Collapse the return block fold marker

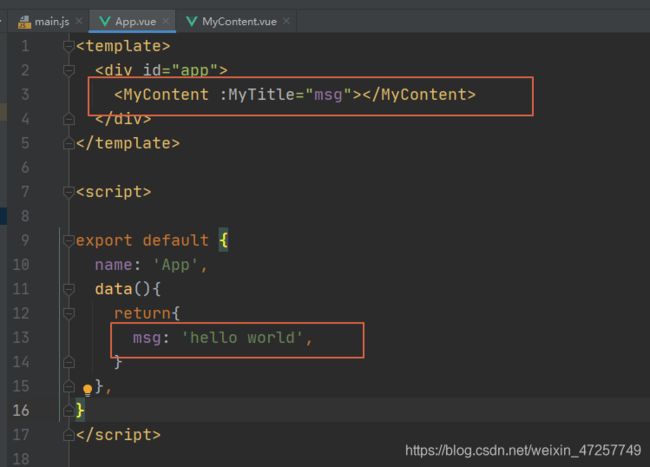[x=68, y=313]
